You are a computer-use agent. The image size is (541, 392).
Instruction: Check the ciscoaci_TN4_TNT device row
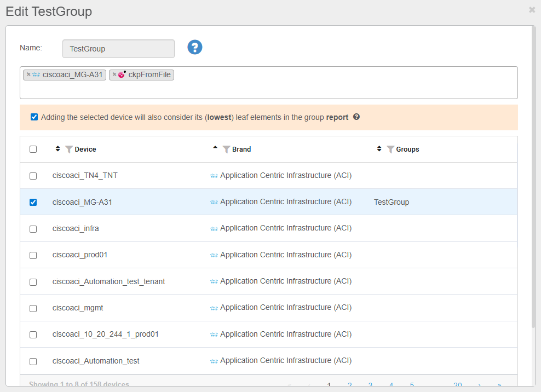coord(33,176)
